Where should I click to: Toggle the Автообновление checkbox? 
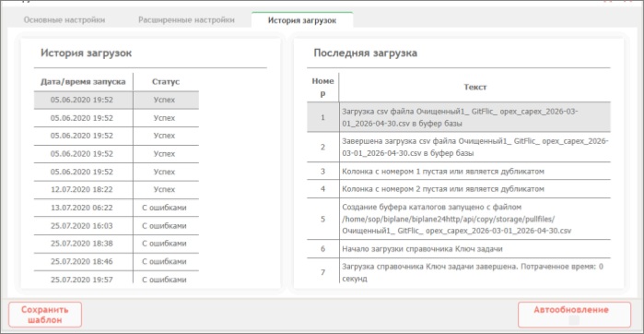tap(574, 320)
